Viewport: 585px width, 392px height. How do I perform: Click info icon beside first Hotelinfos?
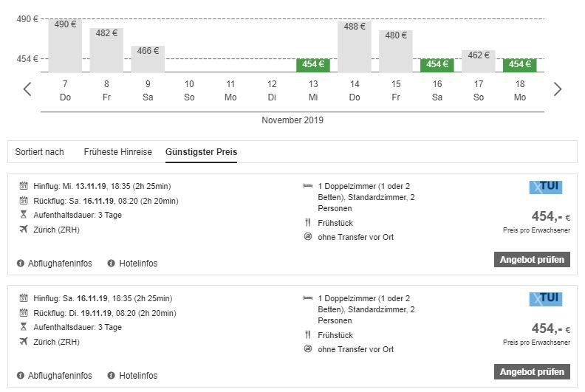coord(112,264)
